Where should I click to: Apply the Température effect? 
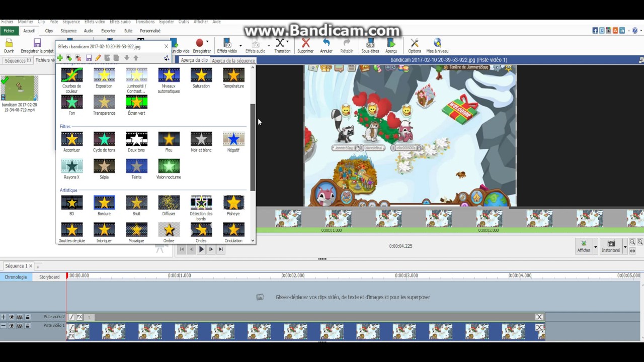point(233,78)
